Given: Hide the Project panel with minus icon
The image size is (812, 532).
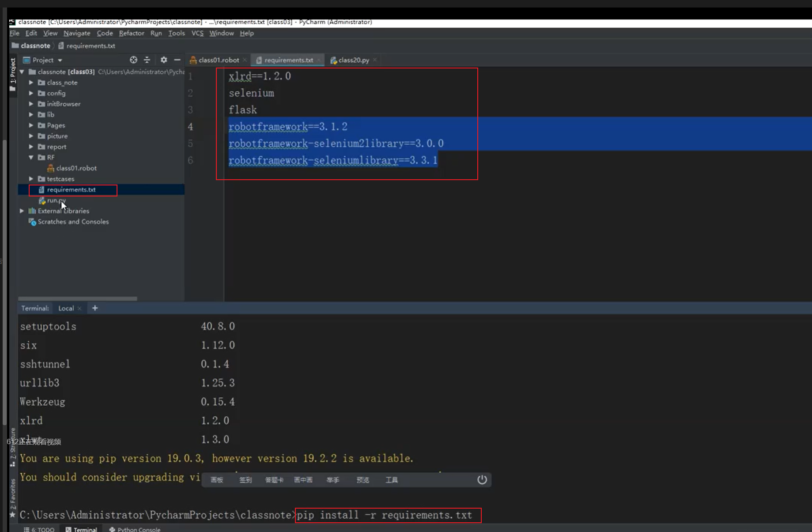Looking at the screenshot, I should point(177,60).
